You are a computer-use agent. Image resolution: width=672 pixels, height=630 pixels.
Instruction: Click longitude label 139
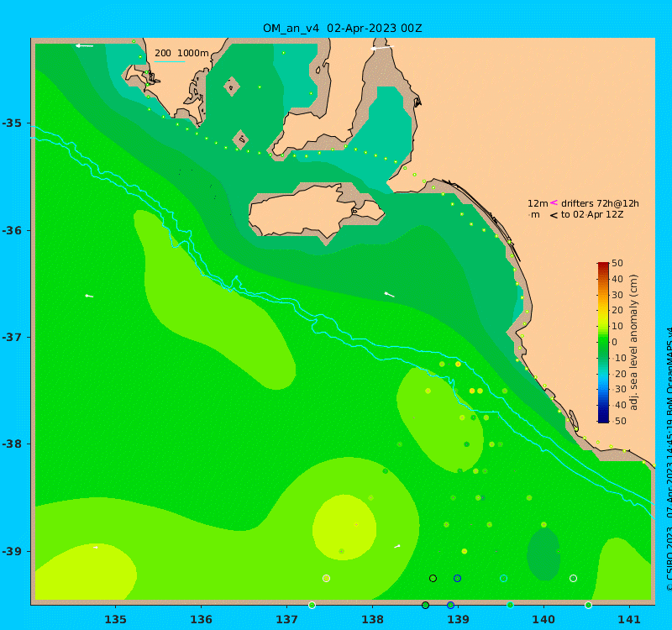458,619
